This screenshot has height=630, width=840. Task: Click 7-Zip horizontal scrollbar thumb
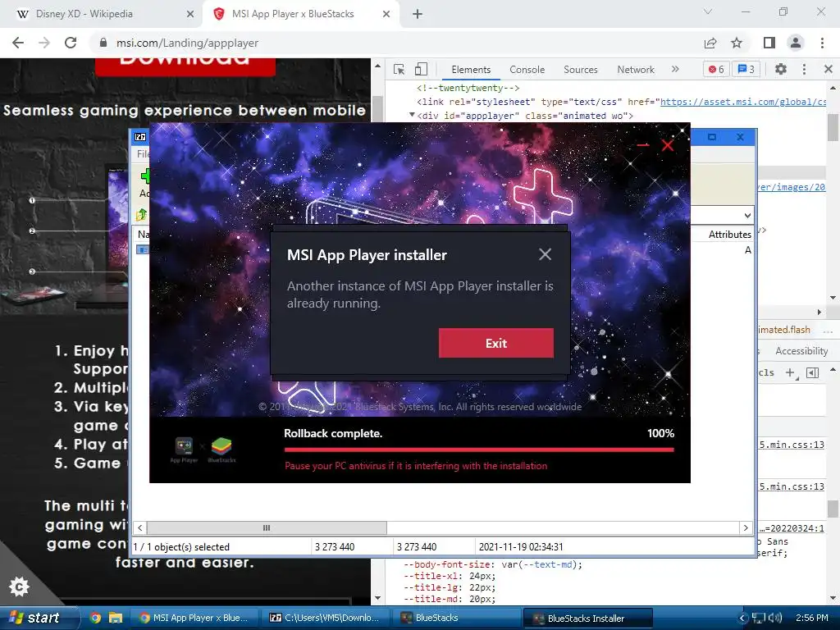(x=267, y=527)
